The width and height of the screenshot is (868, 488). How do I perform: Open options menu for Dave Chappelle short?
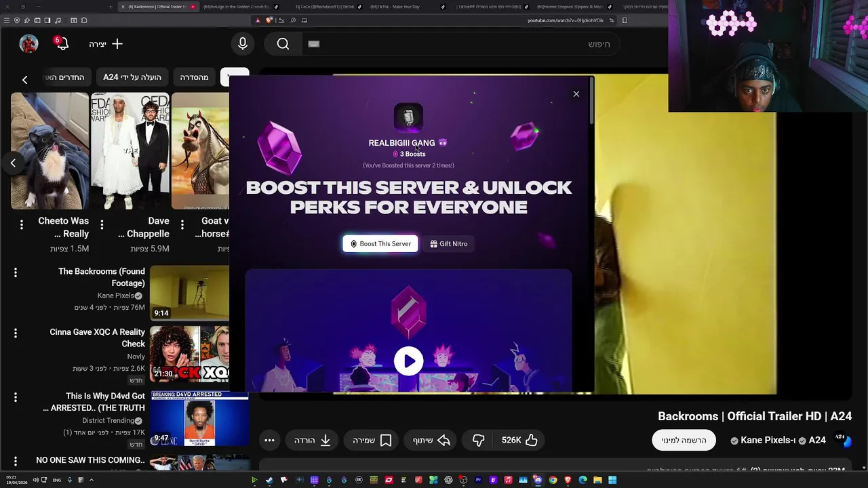(x=102, y=224)
